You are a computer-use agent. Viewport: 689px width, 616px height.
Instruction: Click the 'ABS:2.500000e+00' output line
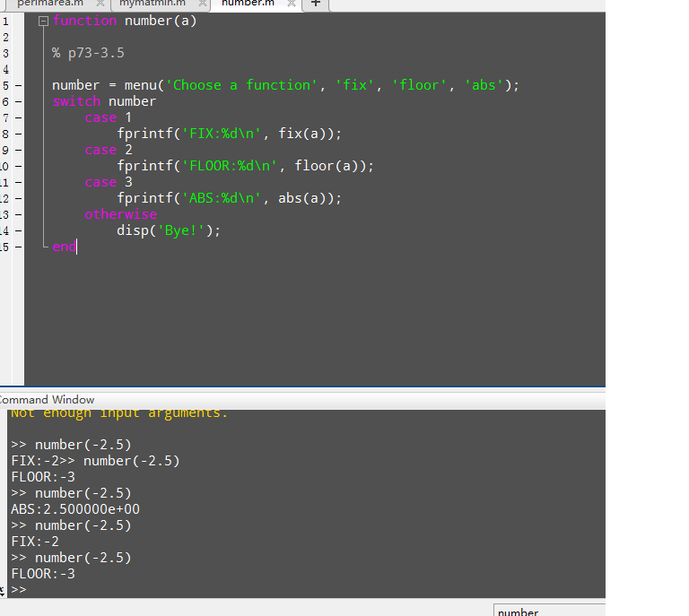click(75, 509)
